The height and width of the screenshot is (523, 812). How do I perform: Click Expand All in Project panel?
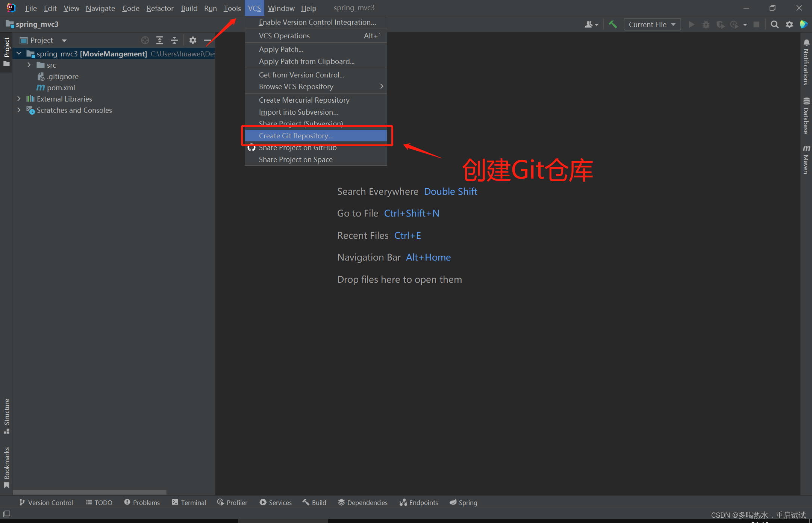coord(160,40)
